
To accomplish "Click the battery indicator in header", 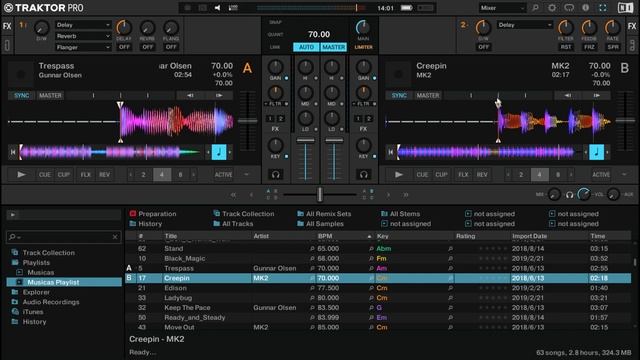I will (407, 8).
